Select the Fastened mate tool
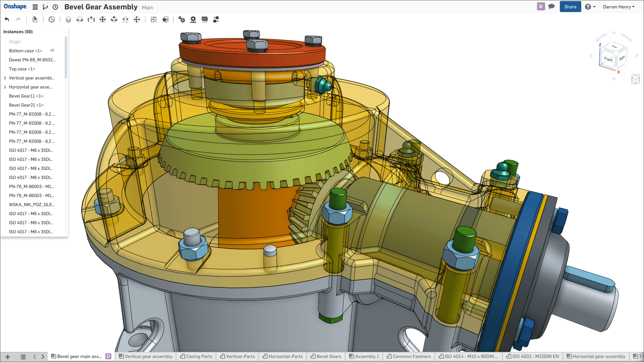Image resolution: width=644 pixels, height=362 pixels. [68, 19]
